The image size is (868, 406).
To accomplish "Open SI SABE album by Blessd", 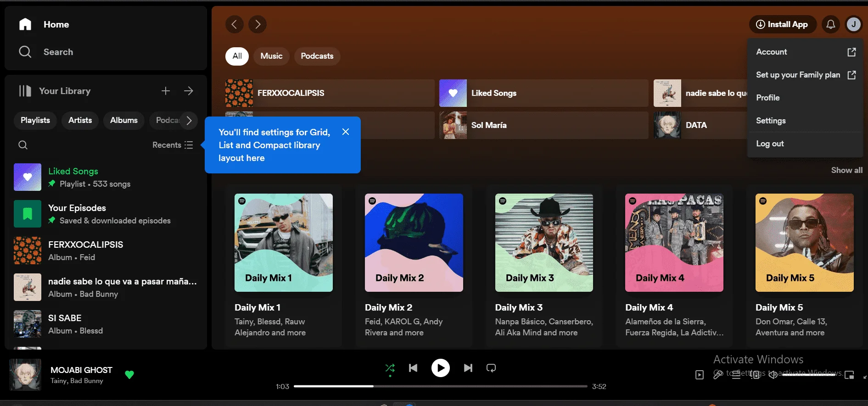I will pos(106,324).
